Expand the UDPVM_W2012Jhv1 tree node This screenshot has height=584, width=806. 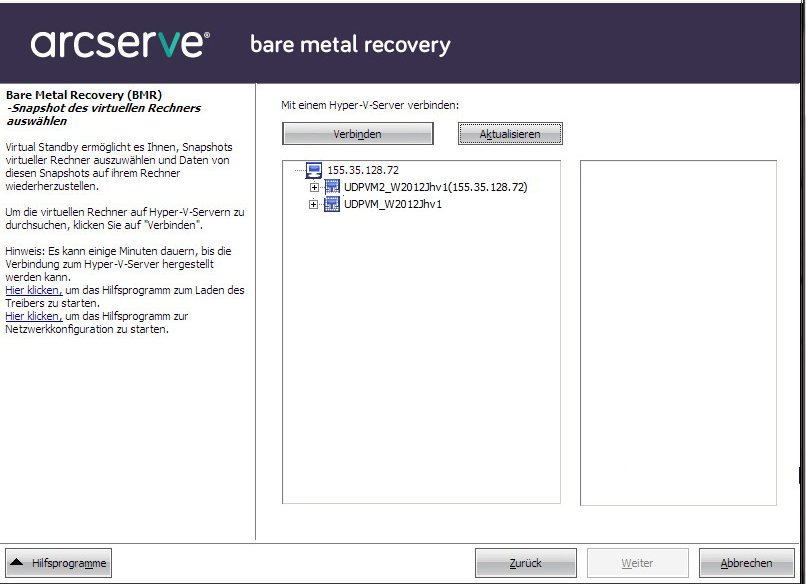pos(314,204)
